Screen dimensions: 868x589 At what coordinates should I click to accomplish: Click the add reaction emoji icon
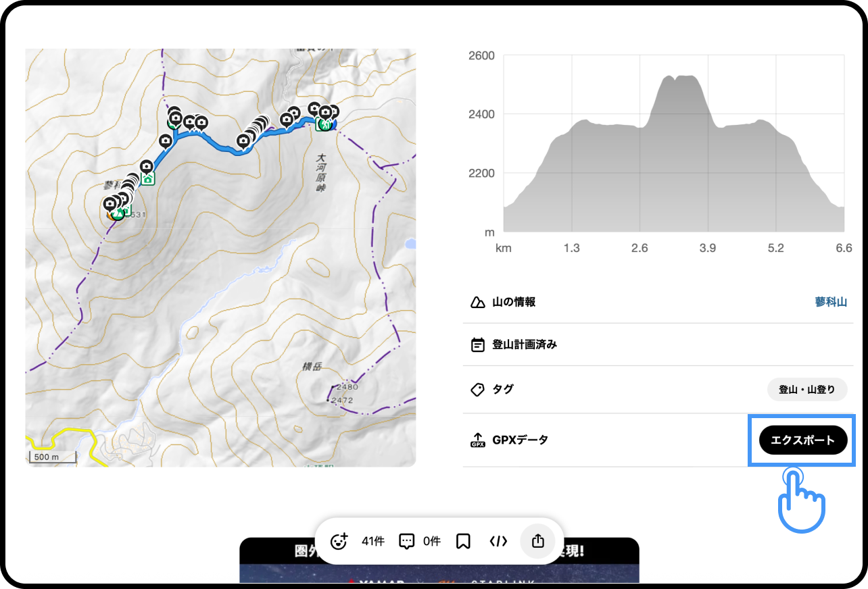point(339,541)
